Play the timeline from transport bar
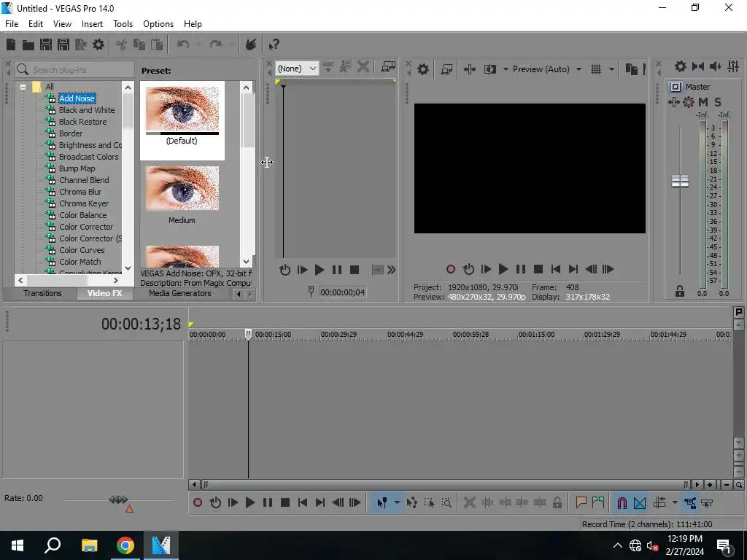The image size is (747, 560). [x=249, y=502]
